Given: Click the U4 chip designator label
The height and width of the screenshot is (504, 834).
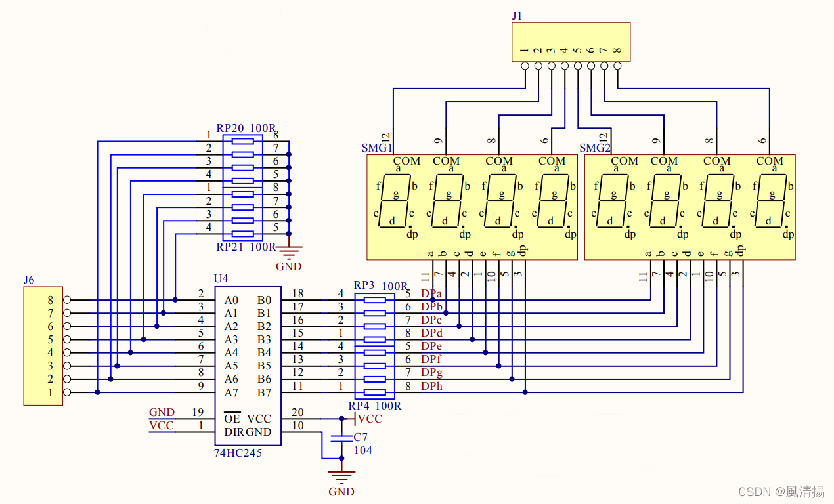Looking at the screenshot, I should (221, 279).
